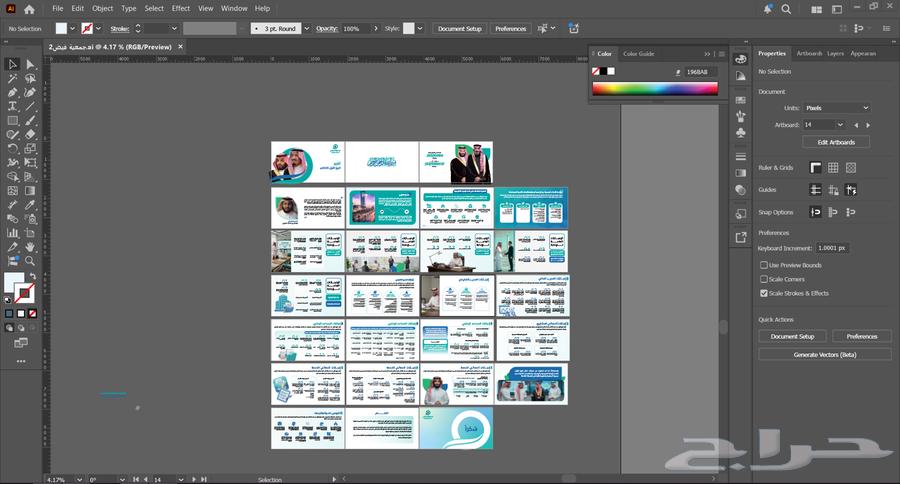Open the Object menu

click(103, 9)
